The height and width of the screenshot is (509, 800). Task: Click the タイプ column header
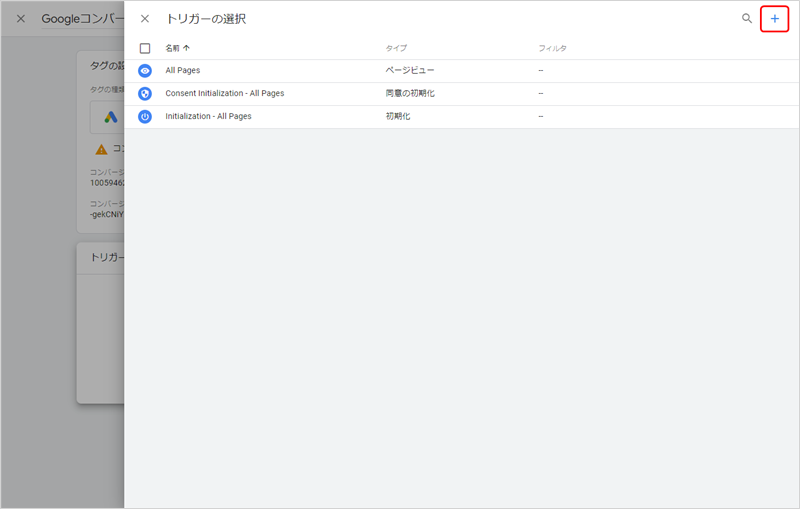396,48
